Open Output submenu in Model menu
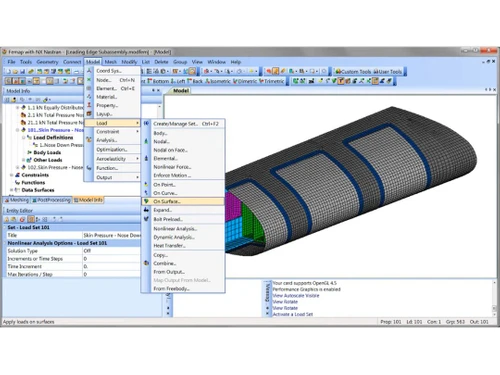Image resolution: width=500 pixels, height=375 pixels. click(112, 178)
